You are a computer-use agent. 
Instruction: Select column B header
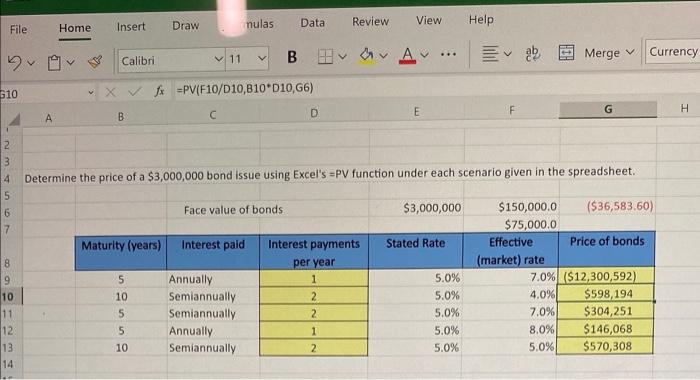coord(121,117)
